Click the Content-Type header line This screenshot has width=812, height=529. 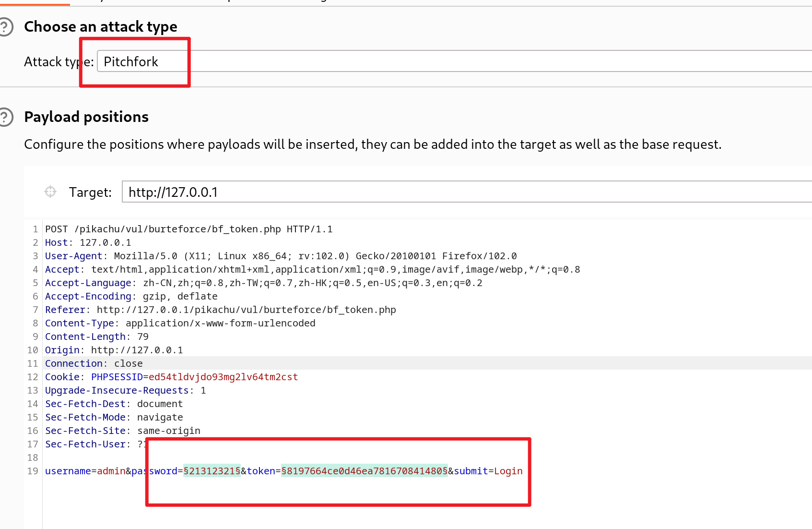[180, 323]
